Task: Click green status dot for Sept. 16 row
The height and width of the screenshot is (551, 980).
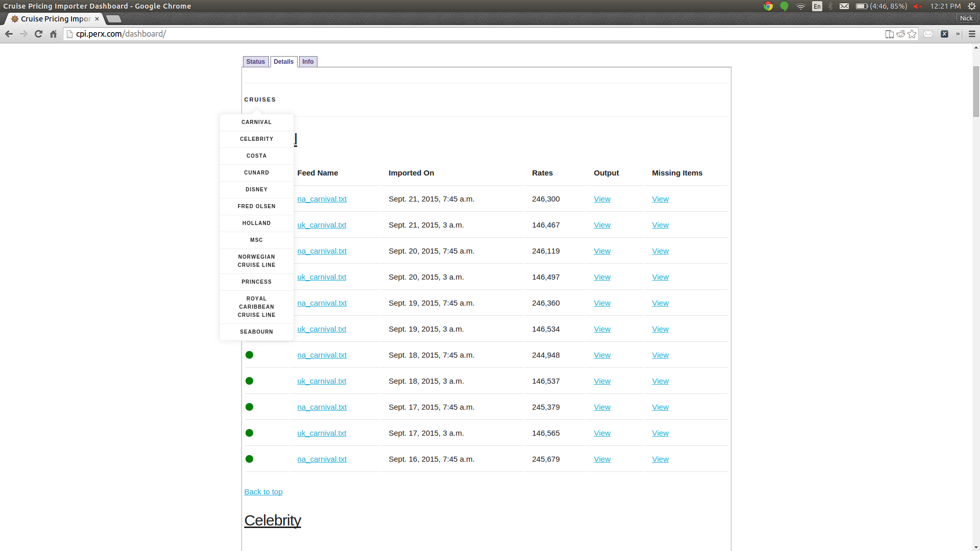Action: (250, 459)
